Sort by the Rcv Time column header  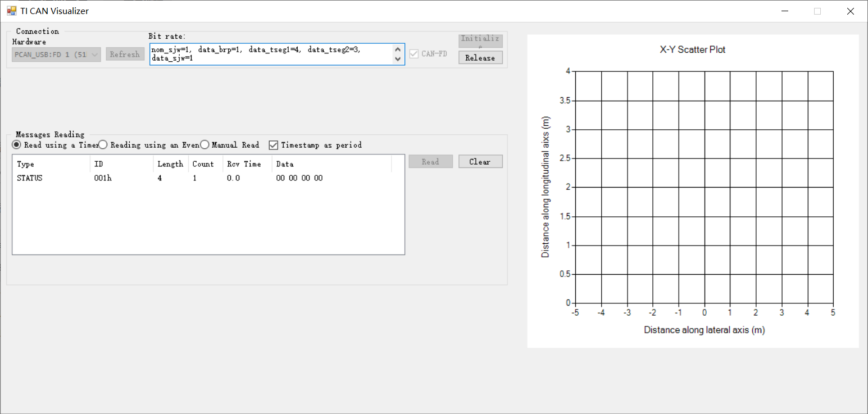point(247,164)
